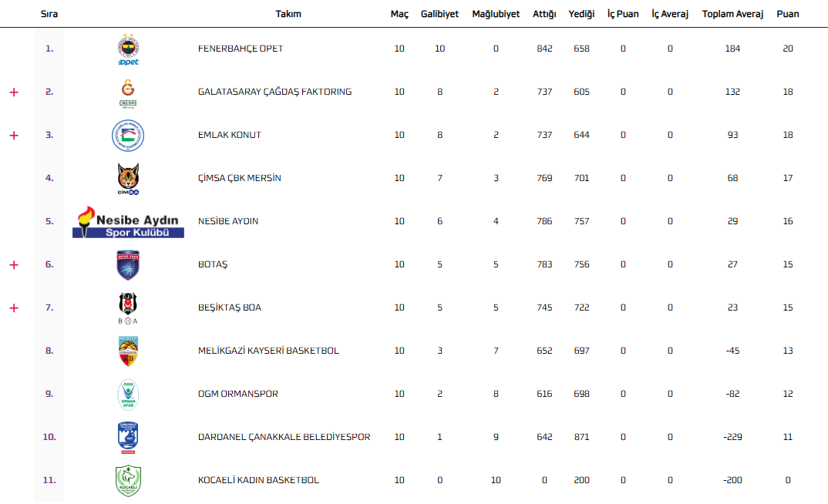This screenshot has width=828, height=504.
Task: Expand the Emlak Konut row plus sign
Action: [13, 136]
